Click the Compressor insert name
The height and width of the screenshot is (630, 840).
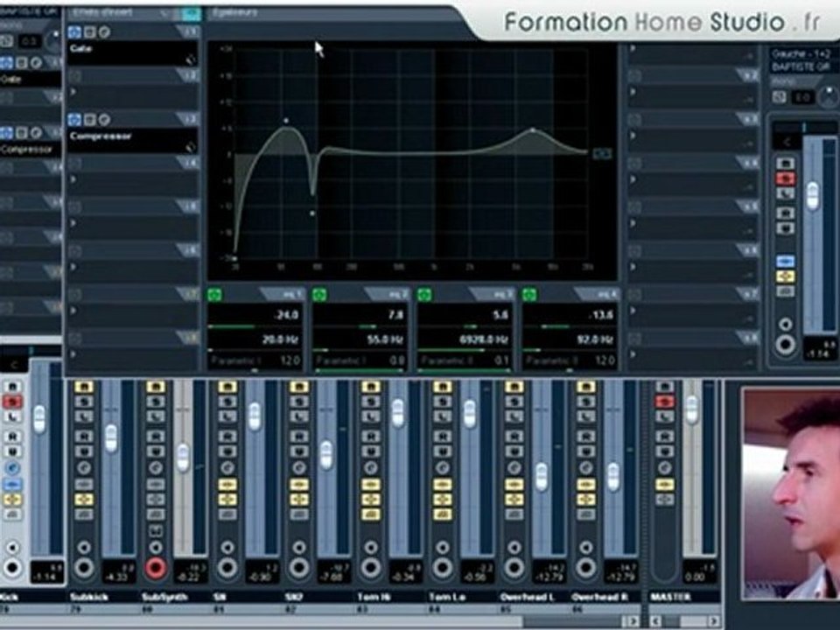tap(101, 136)
